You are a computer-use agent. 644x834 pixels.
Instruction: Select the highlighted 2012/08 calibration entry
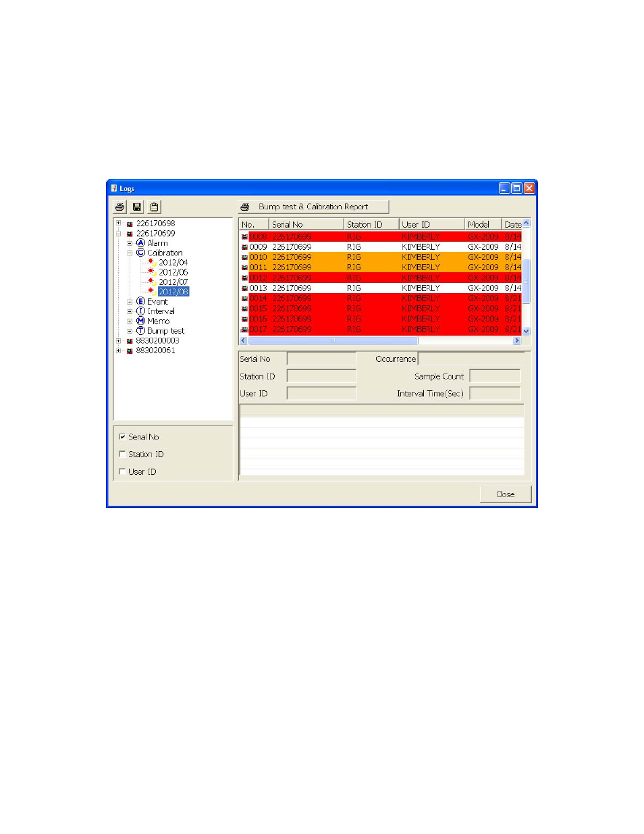(x=173, y=292)
